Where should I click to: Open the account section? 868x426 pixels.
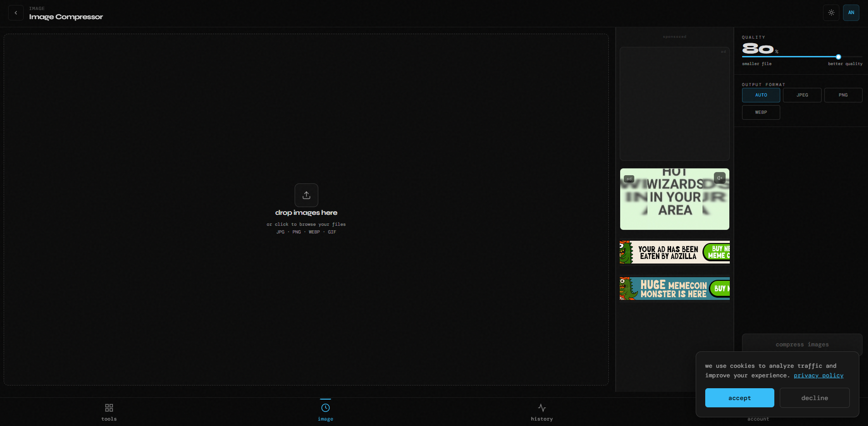tap(758, 418)
